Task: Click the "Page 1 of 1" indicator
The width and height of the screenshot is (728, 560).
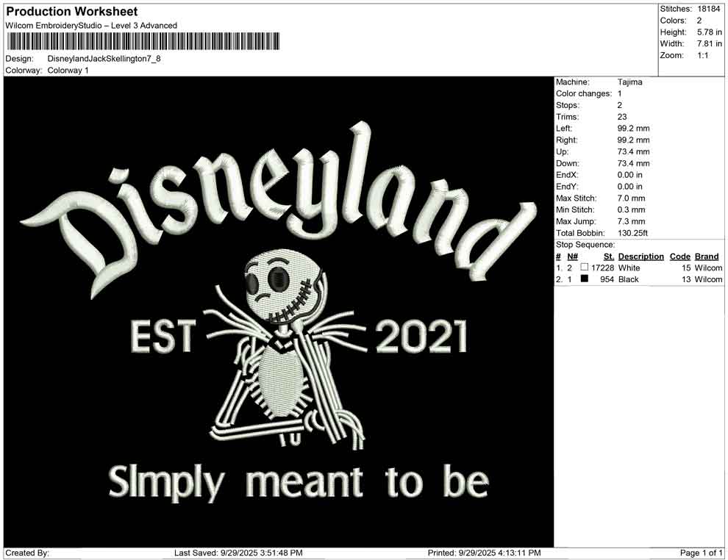Action: click(x=701, y=553)
